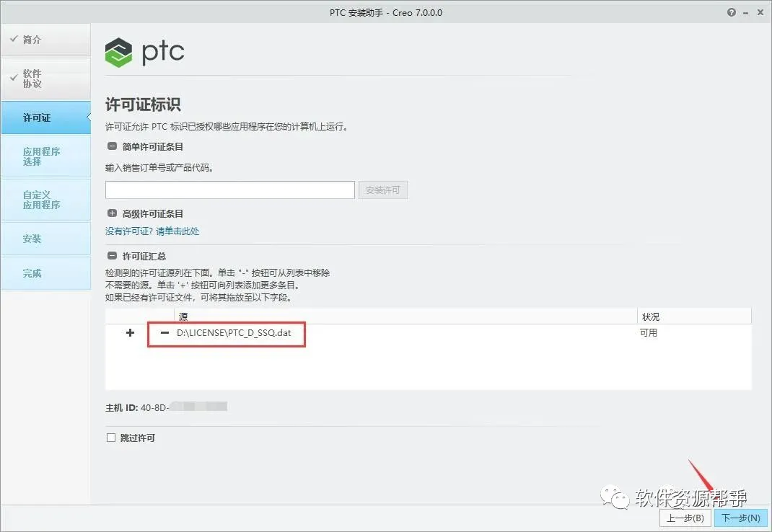772x532 pixels.
Task: Click the PTC logo
Action: click(145, 52)
